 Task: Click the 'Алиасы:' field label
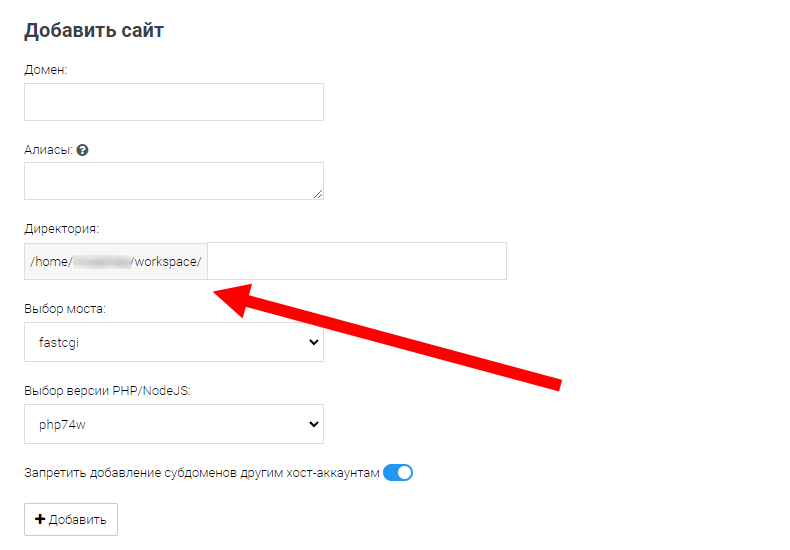click(48, 150)
